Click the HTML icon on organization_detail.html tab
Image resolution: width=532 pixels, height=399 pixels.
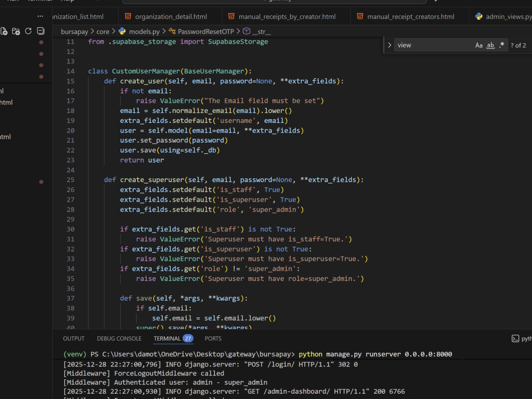click(x=128, y=16)
